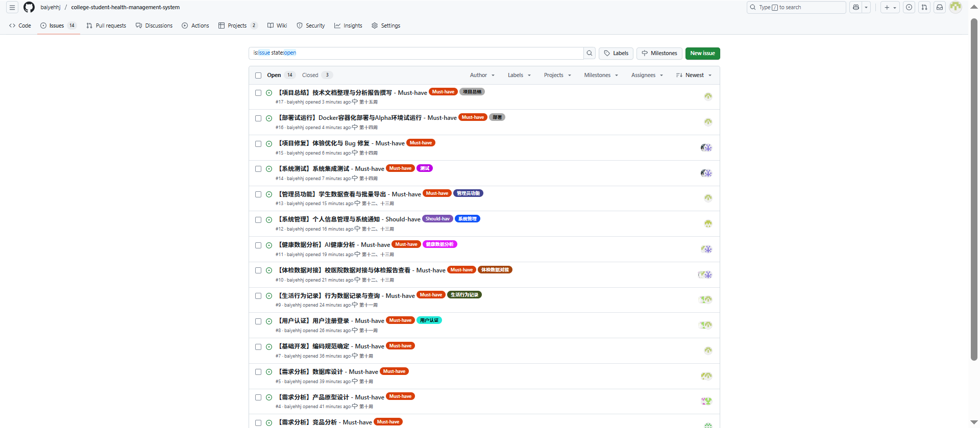Submit search with the magnifier button

tap(590, 53)
